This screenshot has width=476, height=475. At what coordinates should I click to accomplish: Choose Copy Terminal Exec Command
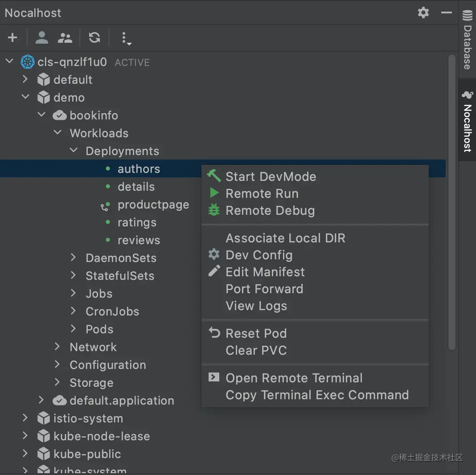click(x=315, y=395)
